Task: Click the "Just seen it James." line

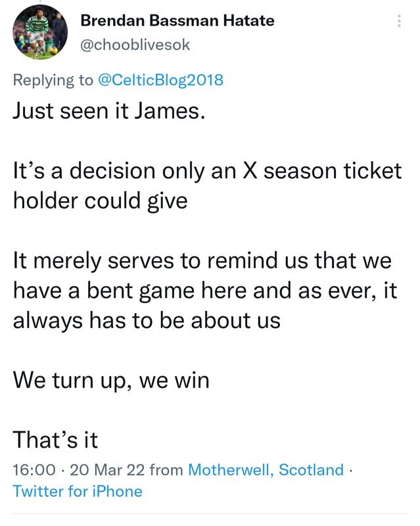Action: [109, 110]
